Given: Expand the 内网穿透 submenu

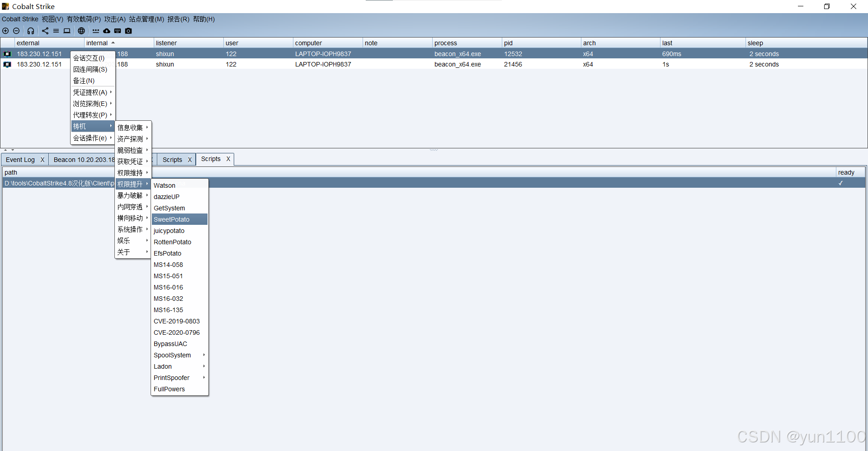Looking at the screenshot, I should click(x=133, y=207).
